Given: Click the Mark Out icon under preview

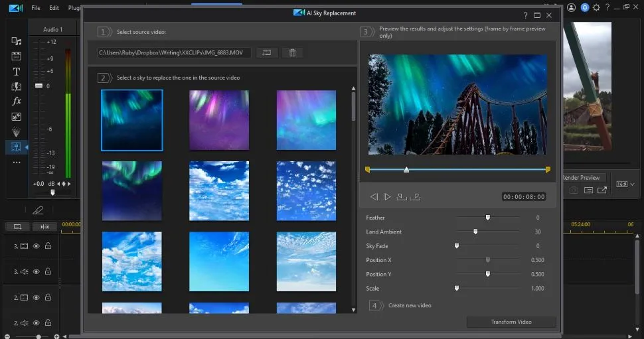Looking at the screenshot, I should pyautogui.click(x=416, y=197).
